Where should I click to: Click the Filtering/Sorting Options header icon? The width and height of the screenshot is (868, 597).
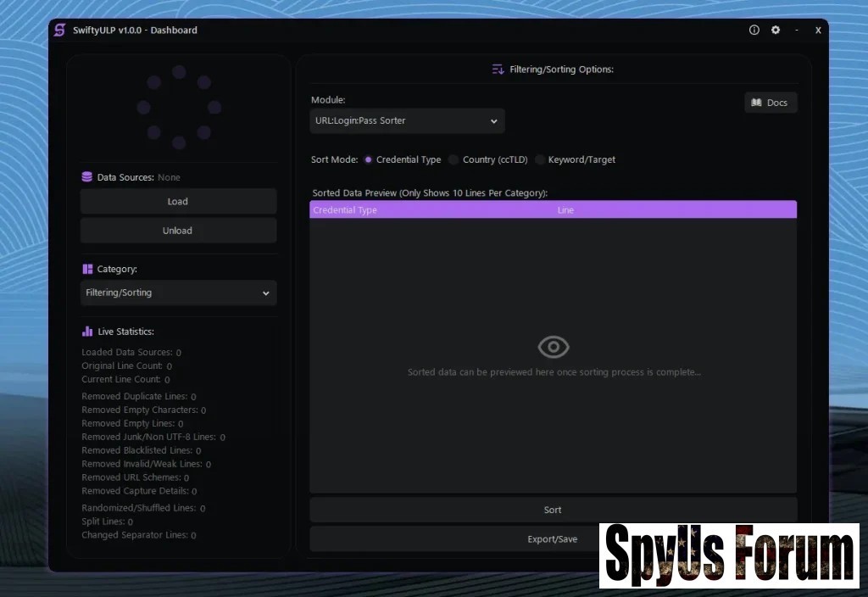click(x=498, y=70)
